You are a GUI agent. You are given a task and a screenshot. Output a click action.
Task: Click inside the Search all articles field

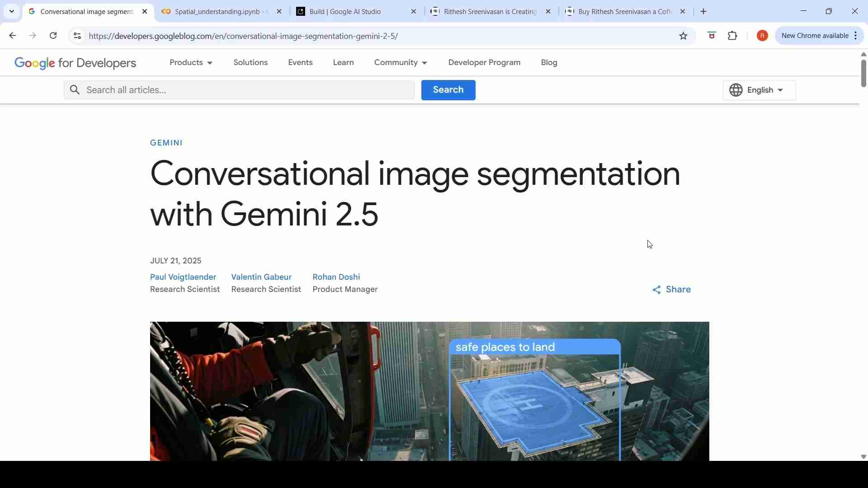pyautogui.click(x=239, y=90)
